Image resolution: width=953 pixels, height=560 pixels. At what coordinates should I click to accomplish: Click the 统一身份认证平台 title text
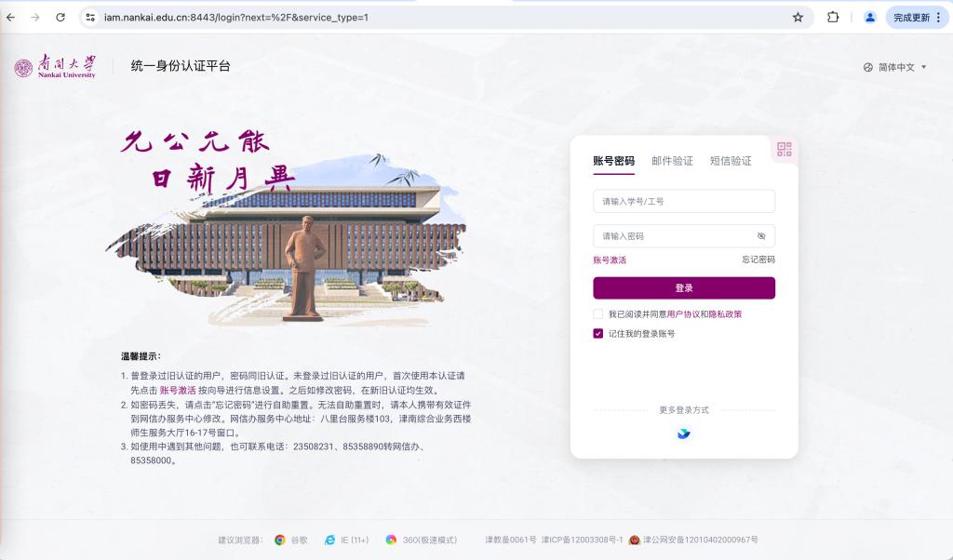coord(181,66)
